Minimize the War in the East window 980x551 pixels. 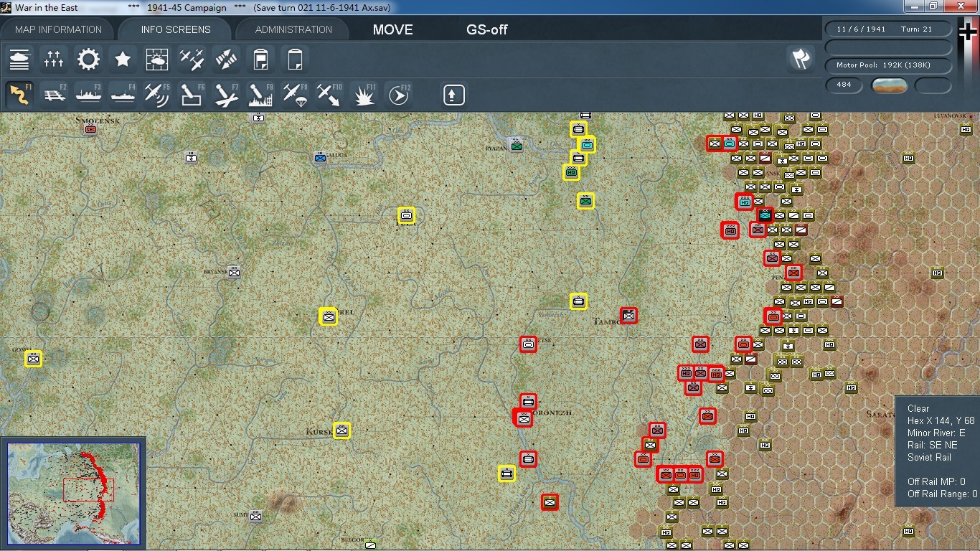[x=914, y=6]
